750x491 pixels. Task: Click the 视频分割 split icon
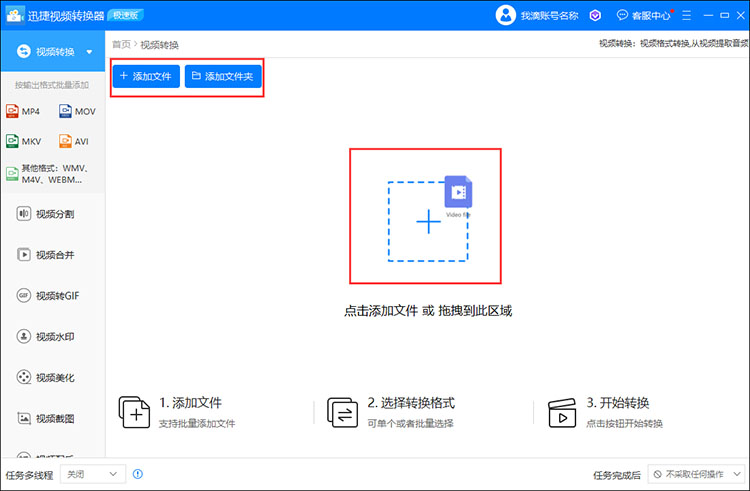[24, 214]
